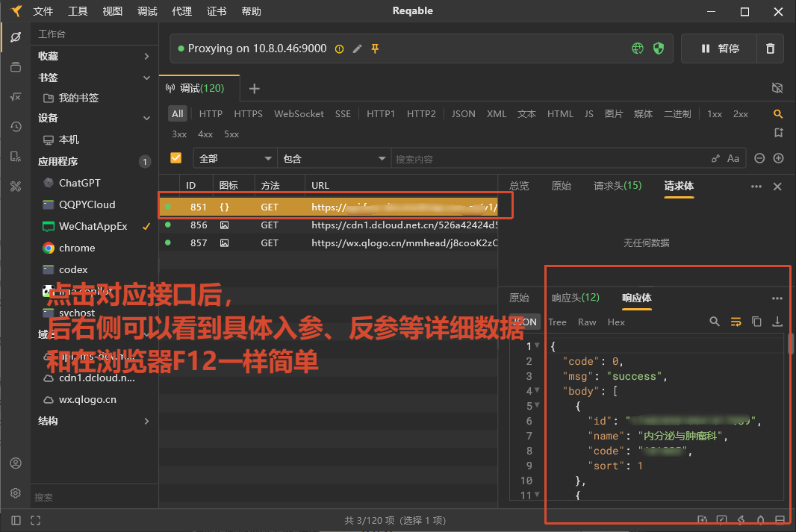This screenshot has width=796, height=532.
Task: Expand the 结构 section
Action: pyautogui.click(x=94, y=421)
